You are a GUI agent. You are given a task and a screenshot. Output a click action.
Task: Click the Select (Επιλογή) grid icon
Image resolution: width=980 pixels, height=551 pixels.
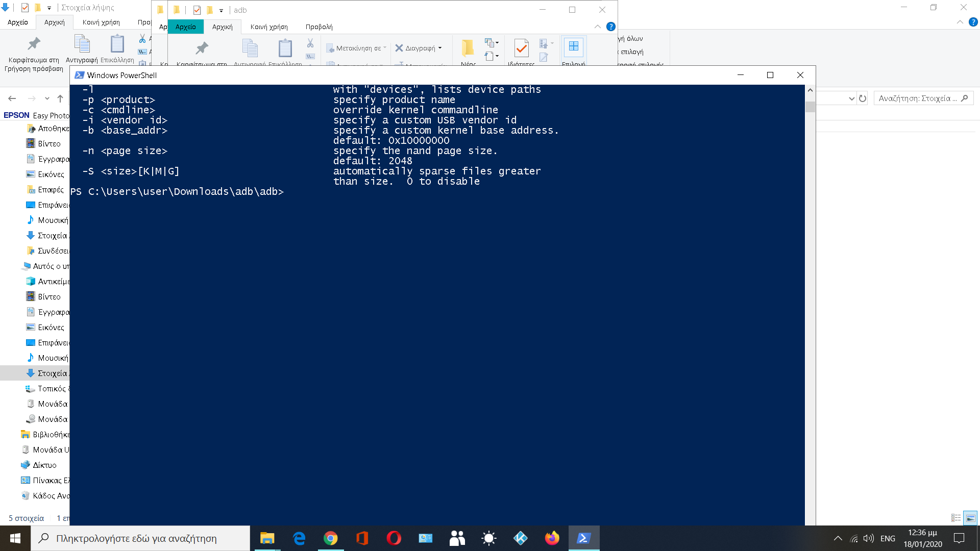click(x=573, y=47)
